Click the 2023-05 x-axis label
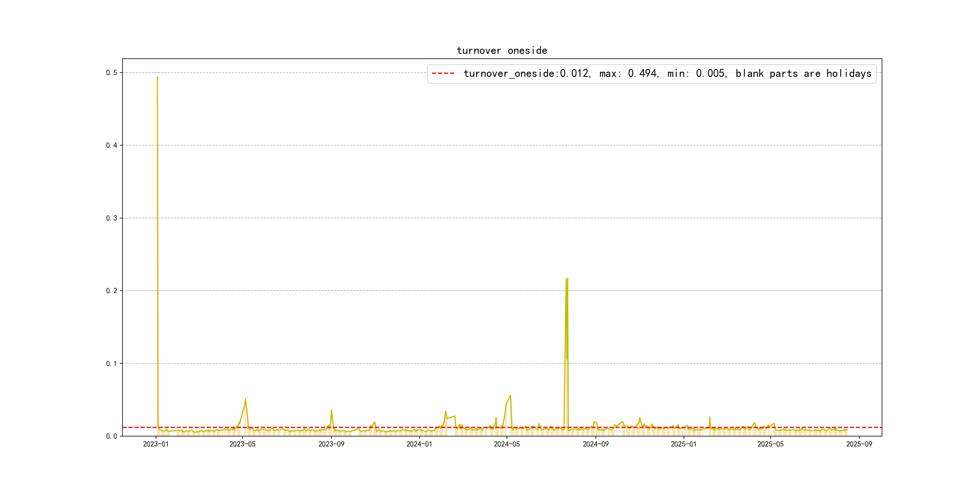The height and width of the screenshot is (490, 980). pos(242,444)
